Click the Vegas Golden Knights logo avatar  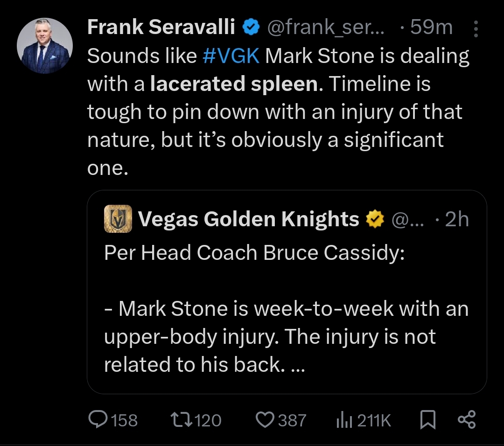[x=118, y=219]
